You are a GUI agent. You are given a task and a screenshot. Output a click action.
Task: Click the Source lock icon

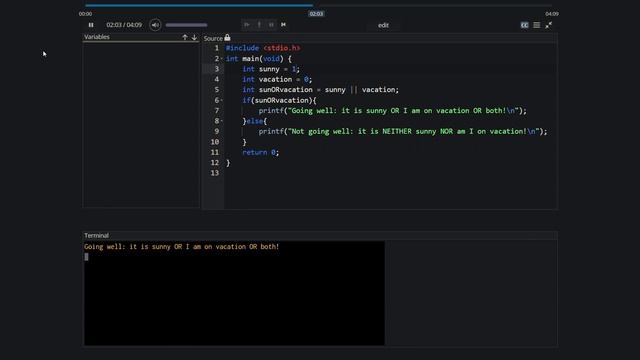click(x=227, y=38)
